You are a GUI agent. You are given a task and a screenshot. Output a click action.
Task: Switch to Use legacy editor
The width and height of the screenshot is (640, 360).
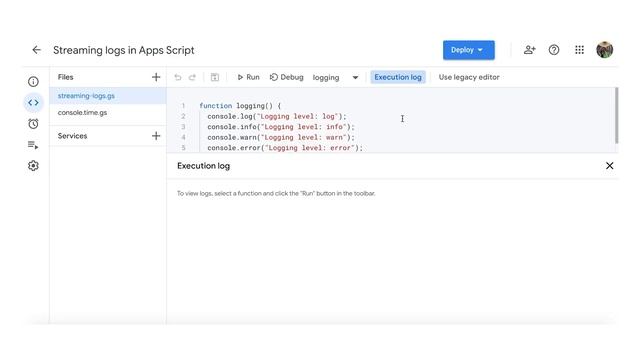[x=469, y=77]
